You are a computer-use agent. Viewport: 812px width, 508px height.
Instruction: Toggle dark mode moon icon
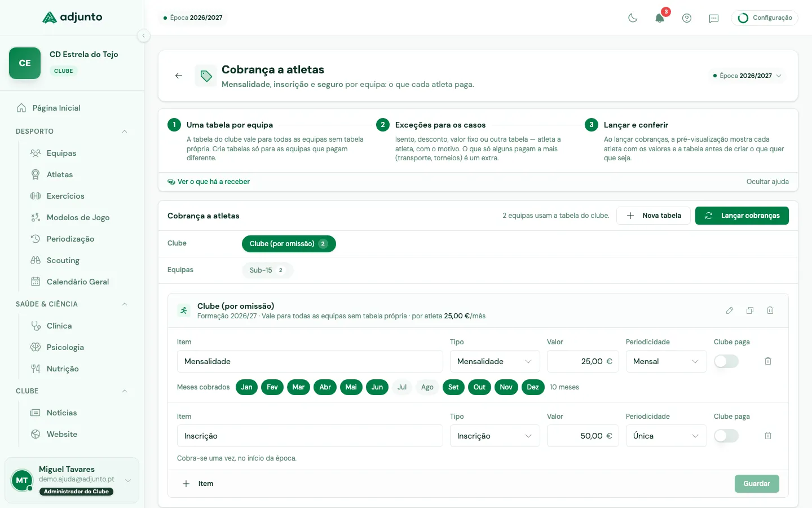click(633, 18)
